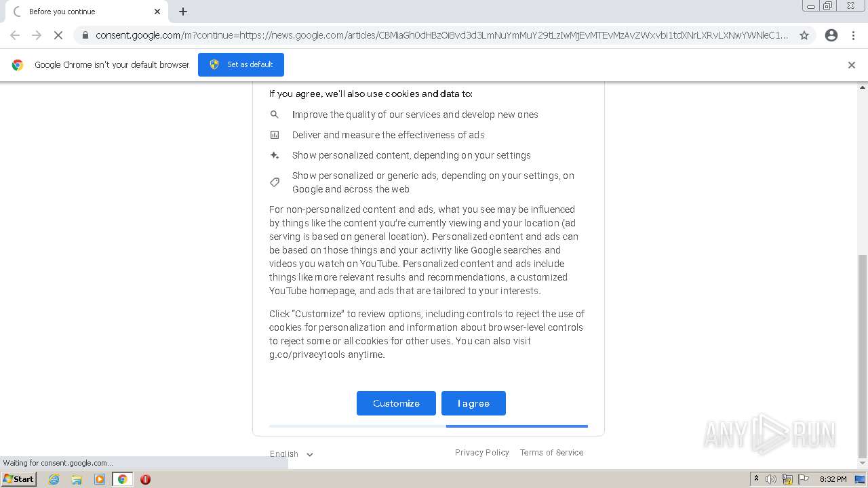Go forward to the next page
The image size is (868, 488).
click(x=37, y=35)
